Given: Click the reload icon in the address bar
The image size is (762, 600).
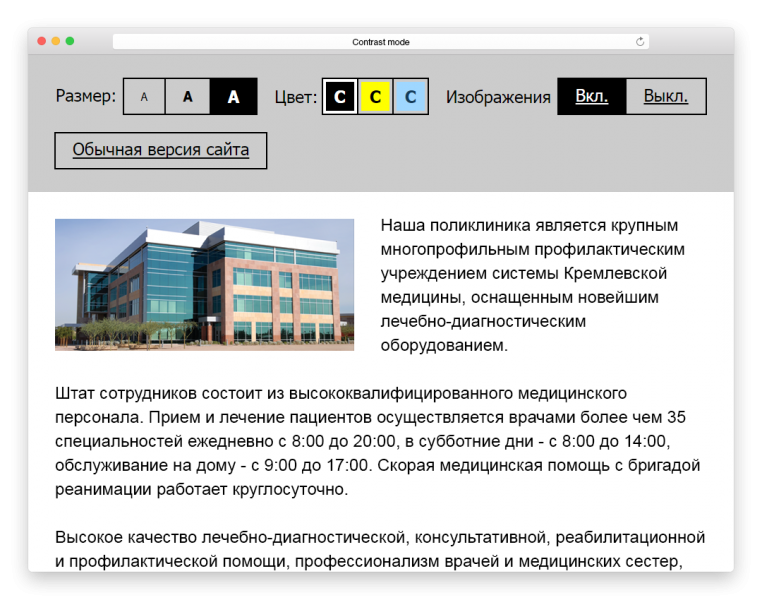Looking at the screenshot, I should coord(640,42).
